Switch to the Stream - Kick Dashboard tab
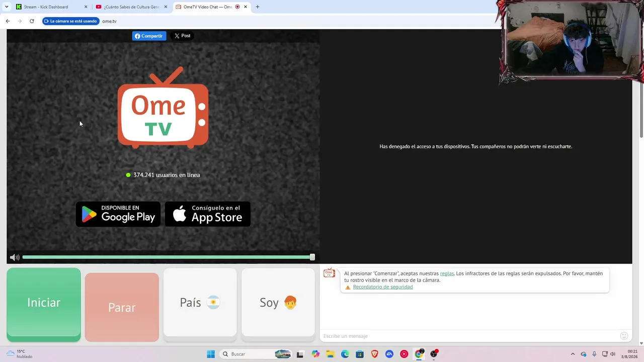This screenshot has height=362, width=644. 51,7
